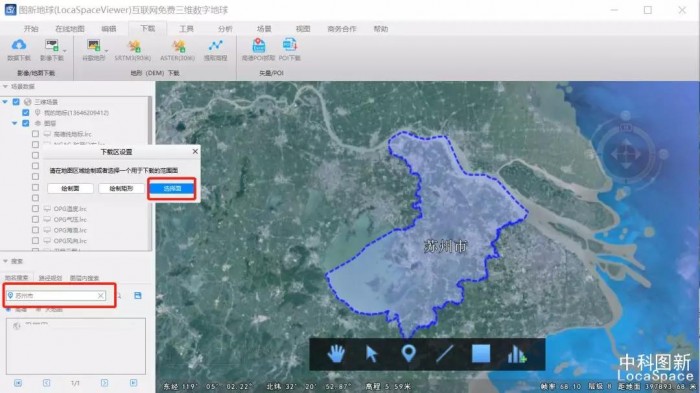Collapse the 图层 layers tree node
700x393 pixels.
(15, 123)
